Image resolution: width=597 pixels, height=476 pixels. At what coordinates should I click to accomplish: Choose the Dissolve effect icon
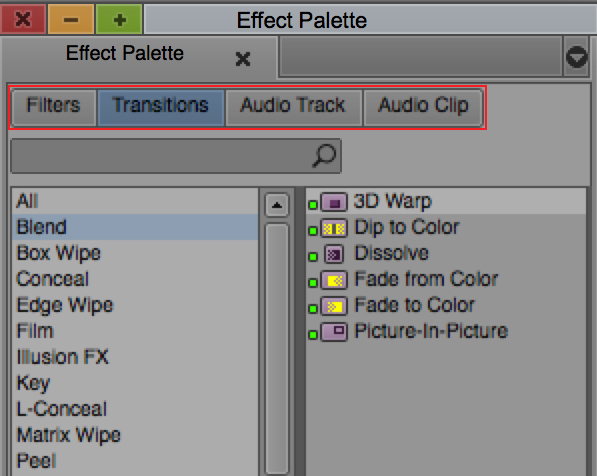(334, 254)
